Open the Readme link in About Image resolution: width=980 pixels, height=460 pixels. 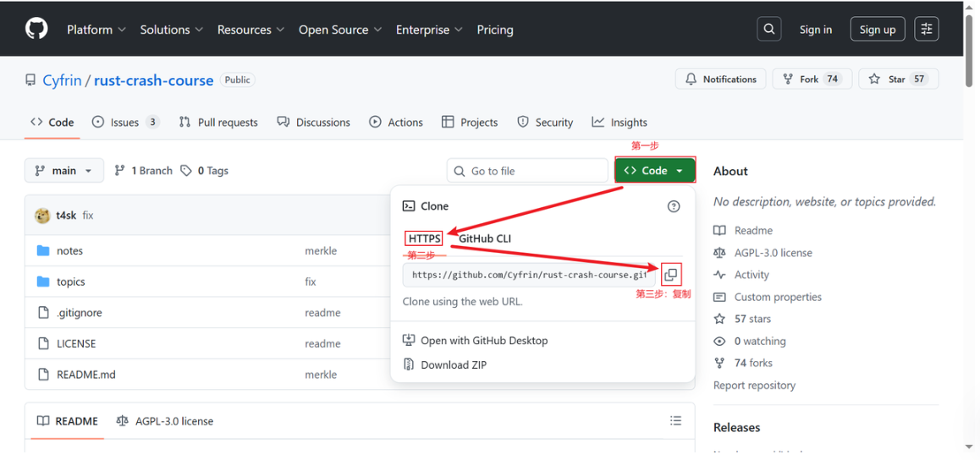743,231
